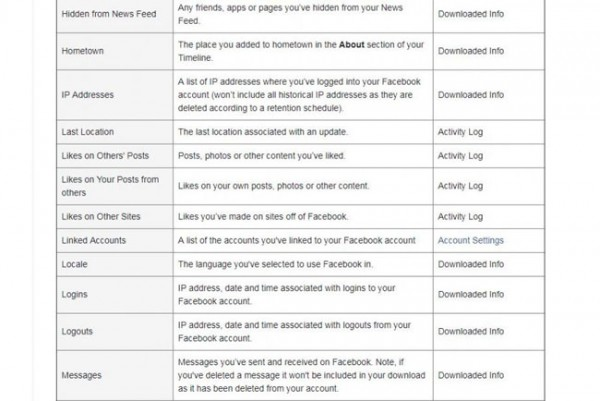Click Activity Log for Likes on Other Sites
The image size is (600, 401).
point(460,217)
